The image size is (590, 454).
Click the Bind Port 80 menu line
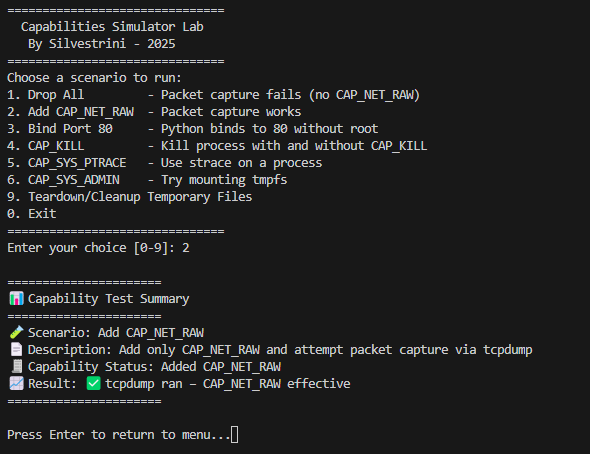point(192,129)
